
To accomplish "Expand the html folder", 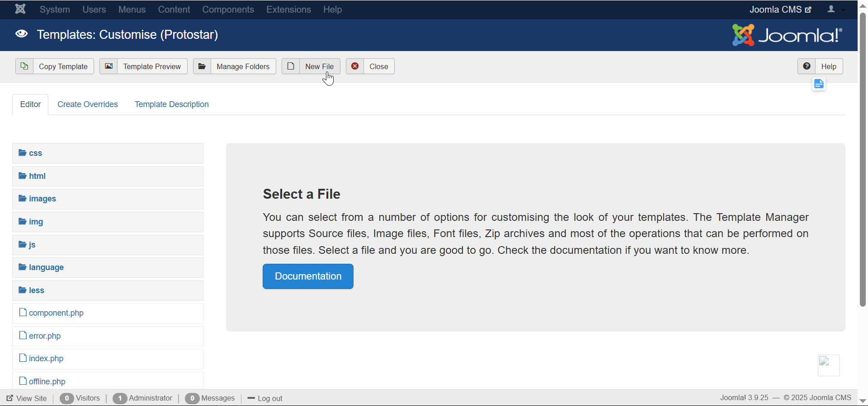I will coord(37,176).
